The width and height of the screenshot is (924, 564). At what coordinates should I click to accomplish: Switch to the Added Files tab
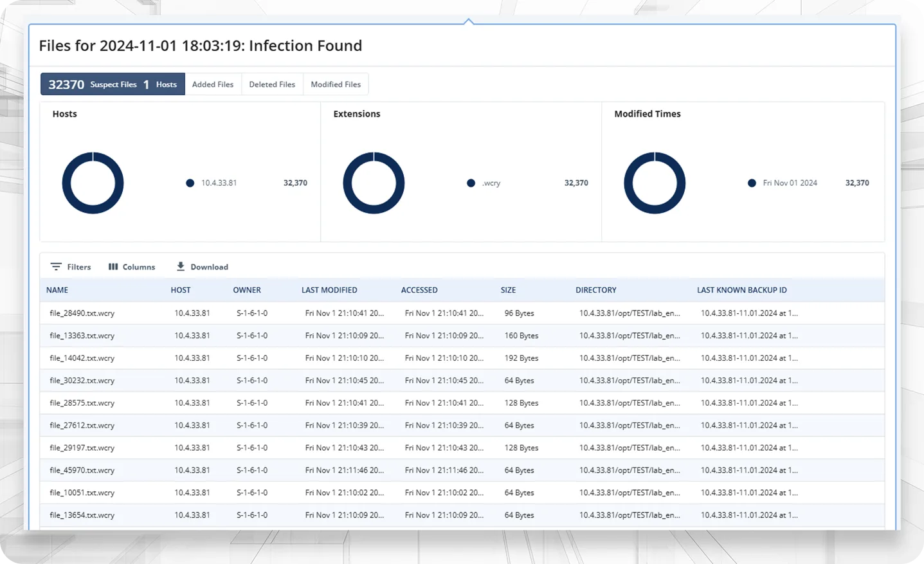pos(213,84)
